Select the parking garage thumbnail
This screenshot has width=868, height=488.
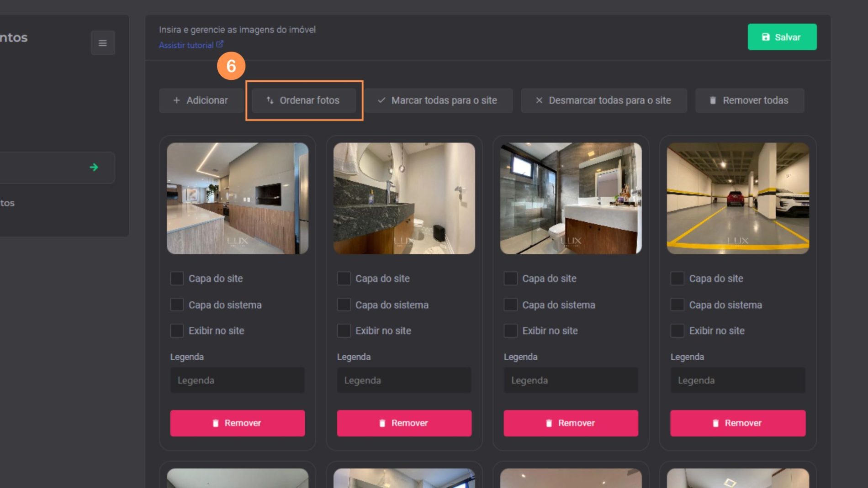[x=737, y=198]
